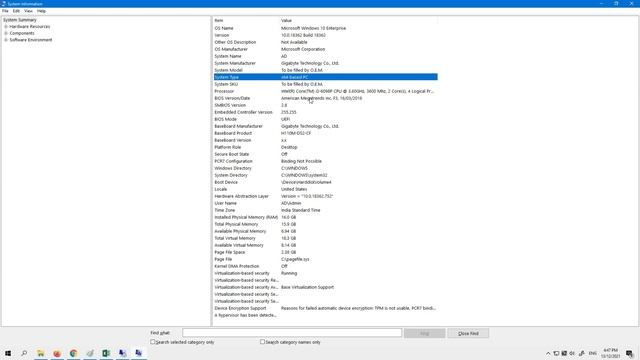640x360 pixels.
Task: Select the Page File Space row
Action: pyautogui.click(x=325, y=252)
